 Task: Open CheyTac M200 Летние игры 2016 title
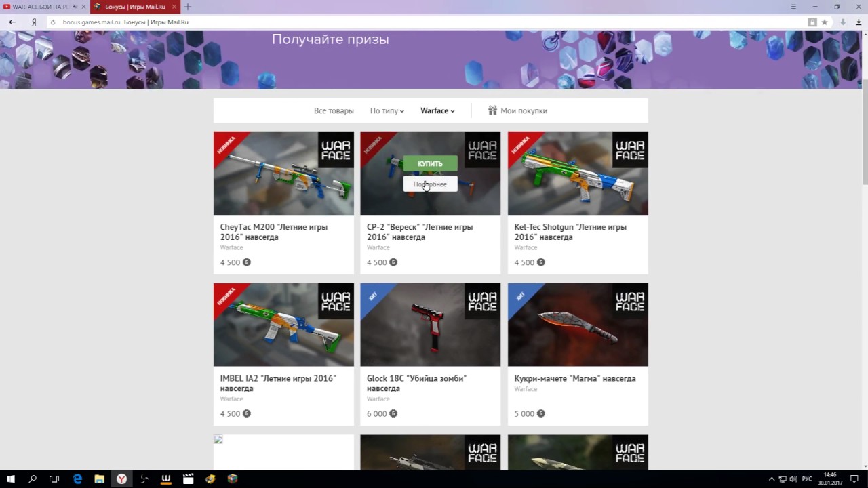274,232
